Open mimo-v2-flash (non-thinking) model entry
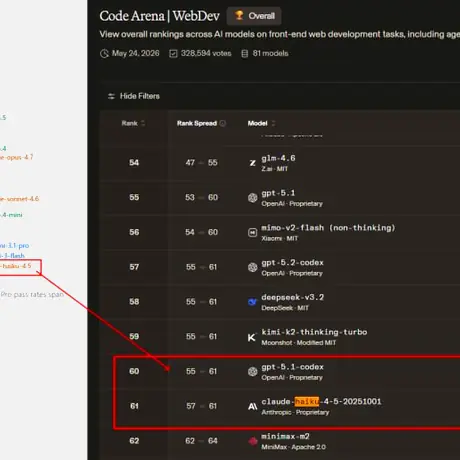The image size is (460, 460). 328,228
